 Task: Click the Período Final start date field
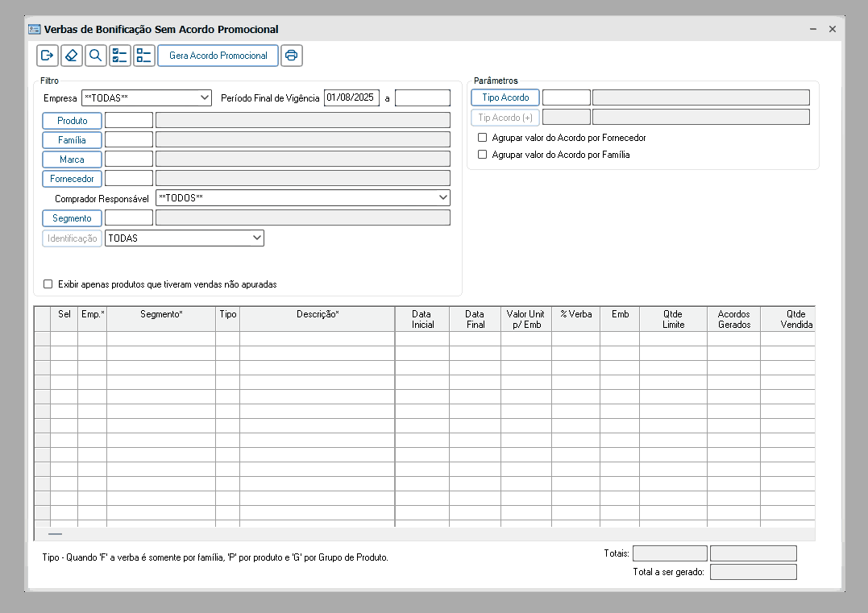coord(351,98)
